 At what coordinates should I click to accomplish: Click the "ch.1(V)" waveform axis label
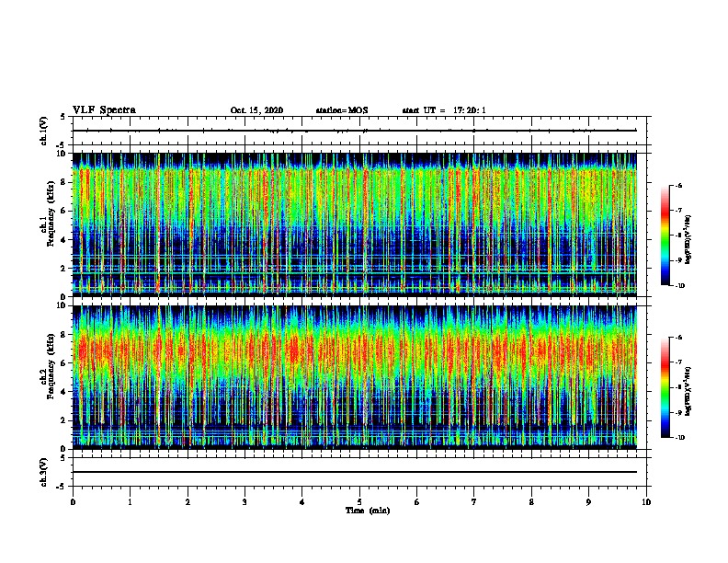[44, 131]
